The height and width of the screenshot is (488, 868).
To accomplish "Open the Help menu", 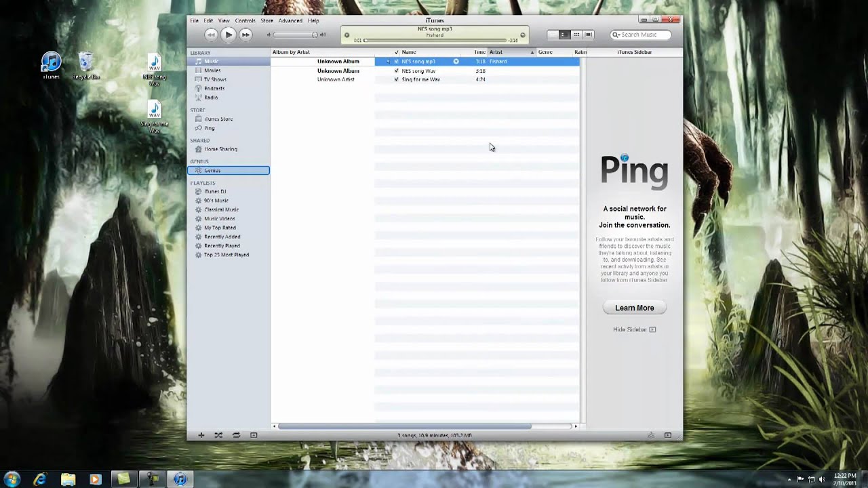I will (x=313, y=21).
